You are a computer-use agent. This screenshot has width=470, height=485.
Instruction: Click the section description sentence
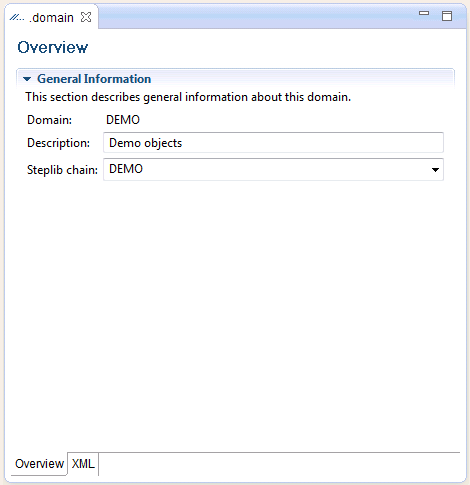188,97
